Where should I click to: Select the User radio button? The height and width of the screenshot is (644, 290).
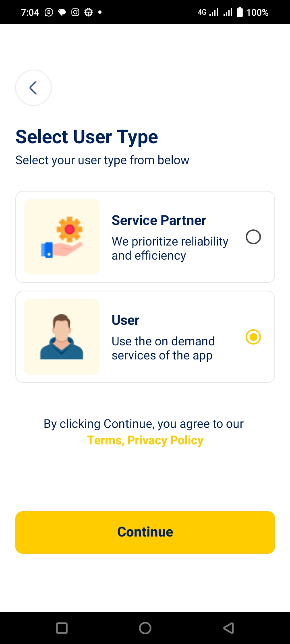253,337
